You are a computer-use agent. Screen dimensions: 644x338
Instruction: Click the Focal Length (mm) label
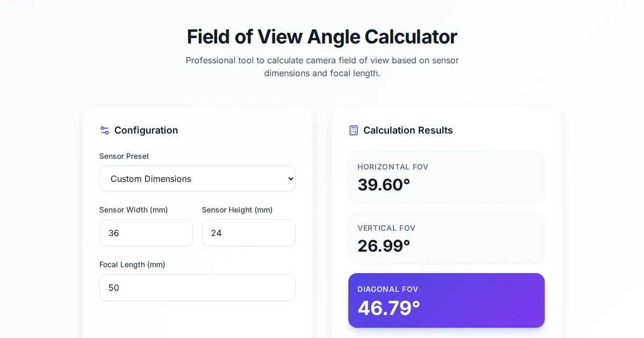click(x=132, y=264)
